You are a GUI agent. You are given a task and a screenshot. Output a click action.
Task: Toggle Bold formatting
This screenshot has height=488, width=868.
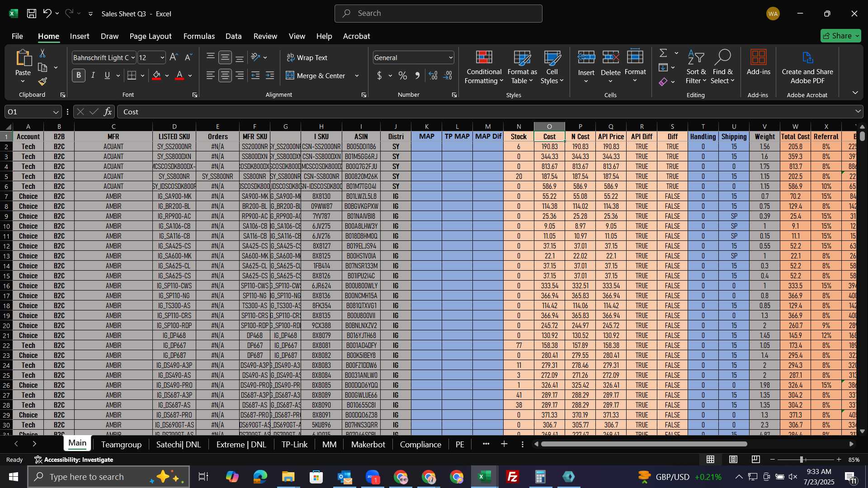click(x=79, y=75)
